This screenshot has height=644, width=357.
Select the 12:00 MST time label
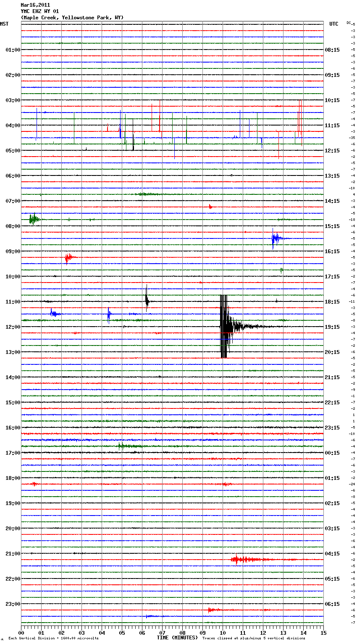coord(13,327)
